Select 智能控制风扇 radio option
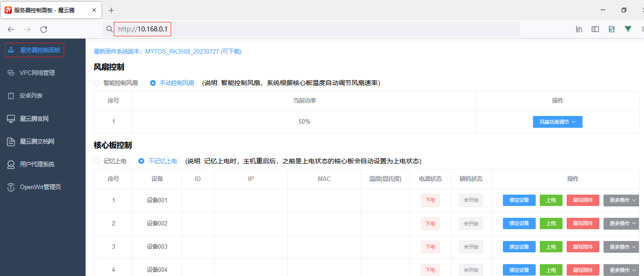Viewport: 644px width, 276px height. pos(96,83)
